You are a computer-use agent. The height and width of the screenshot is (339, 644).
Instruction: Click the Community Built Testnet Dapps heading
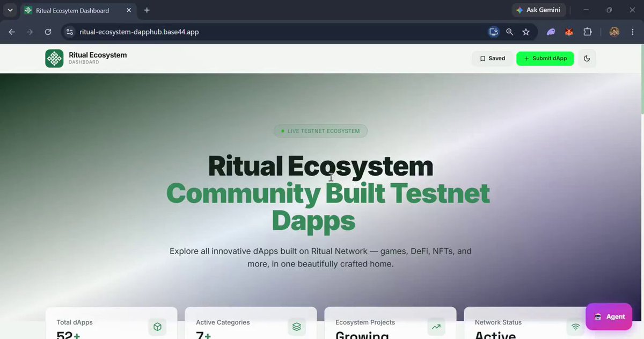point(328,207)
